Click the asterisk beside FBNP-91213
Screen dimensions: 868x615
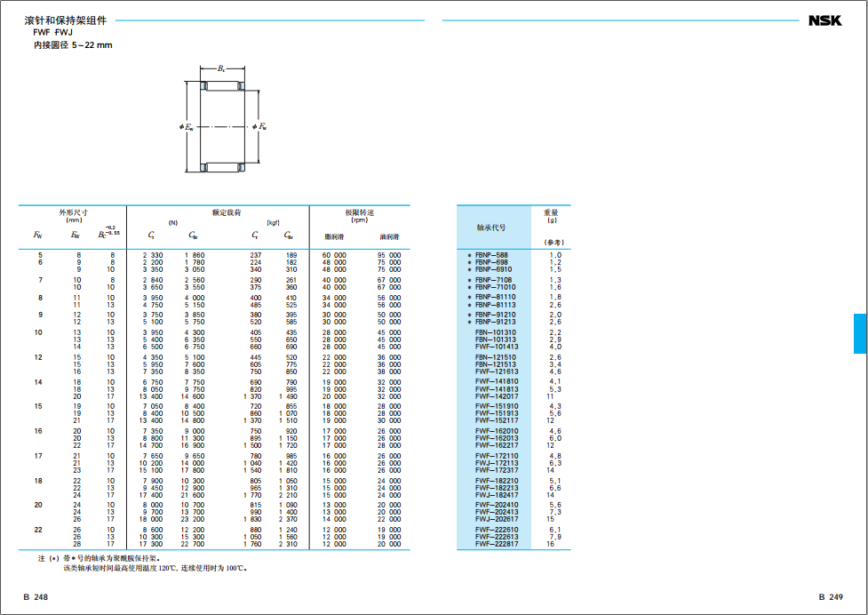click(x=469, y=322)
